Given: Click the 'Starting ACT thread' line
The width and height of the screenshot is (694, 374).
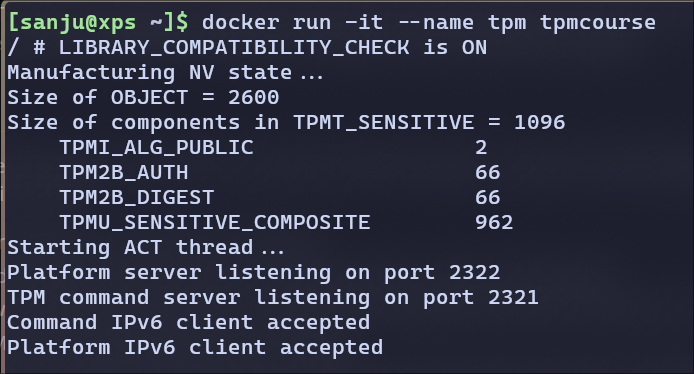Looking at the screenshot, I should pyautogui.click(x=146, y=247).
